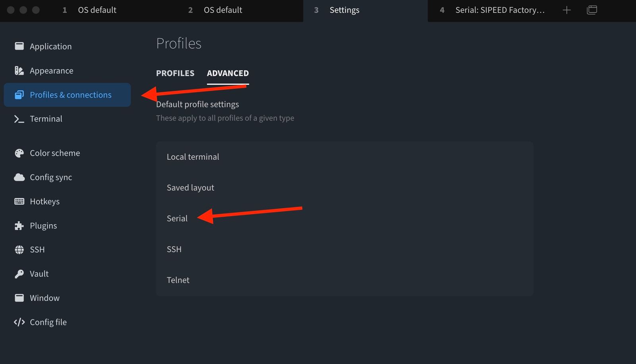This screenshot has height=364, width=636.
Task: Click the Plugins puzzle piece icon
Action: tap(19, 226)
